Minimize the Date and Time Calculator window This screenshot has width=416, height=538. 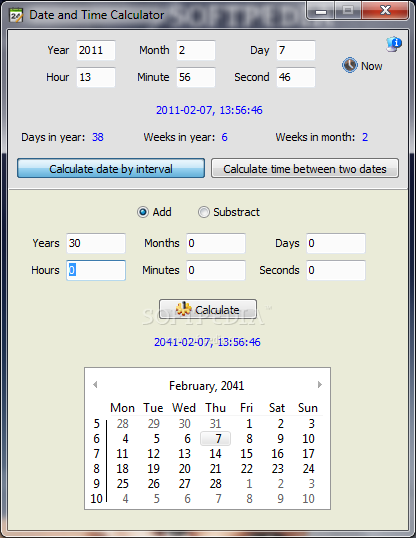[321, 11]
